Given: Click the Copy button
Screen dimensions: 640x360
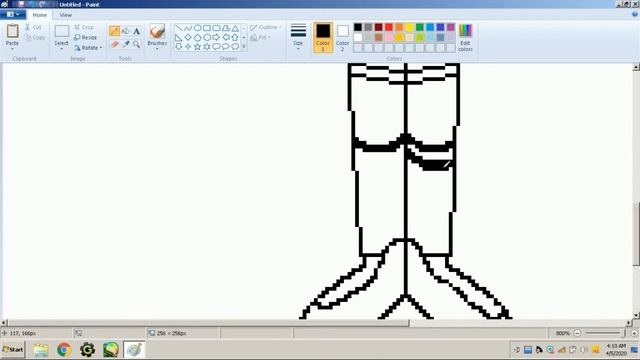Looking at the screenshot, I should pos(35,38).
